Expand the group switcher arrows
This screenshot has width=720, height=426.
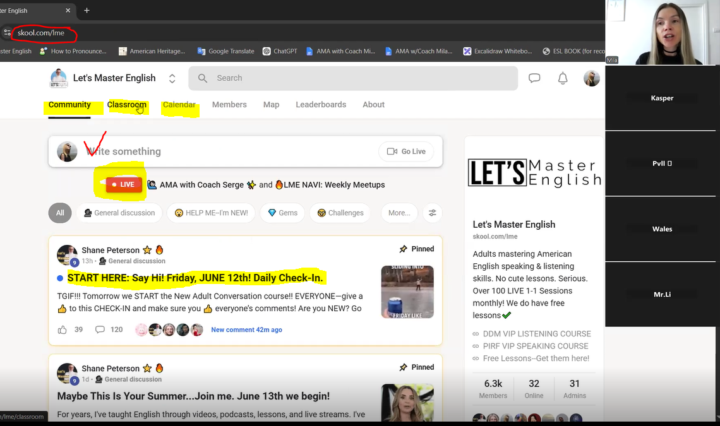(x=172, y=78)
